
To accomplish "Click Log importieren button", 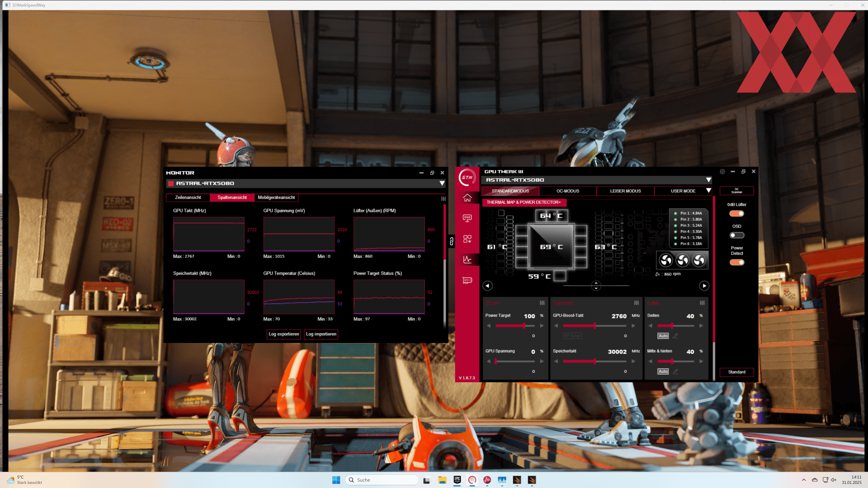I will 321,334.
